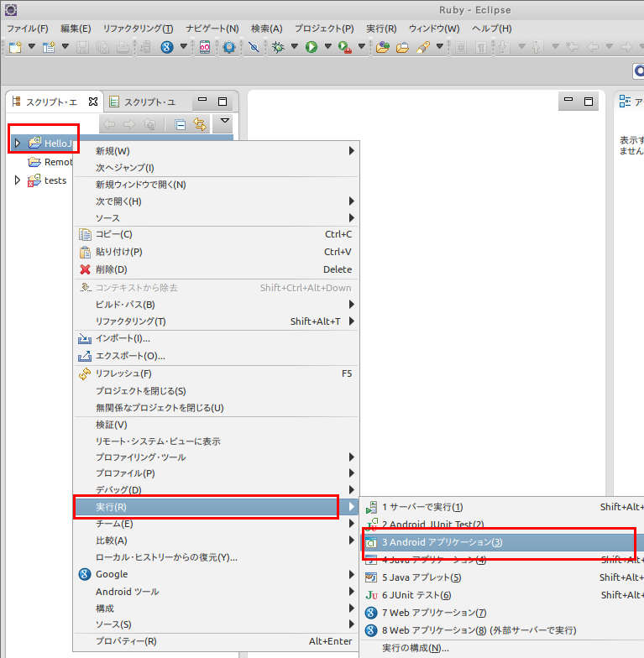Image resolution: width=644 pixels, height=658 pixels.
Task: Click the Print toolbar icon
Action: [x=123, y=47]
